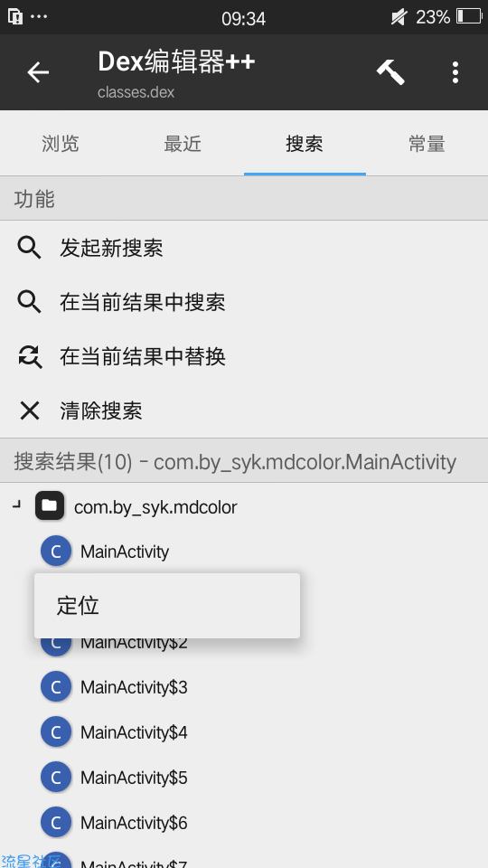Click the 搜索结果(10) header bar
The width and height of the screenshot is (488, 868).
tap(244, 461)
